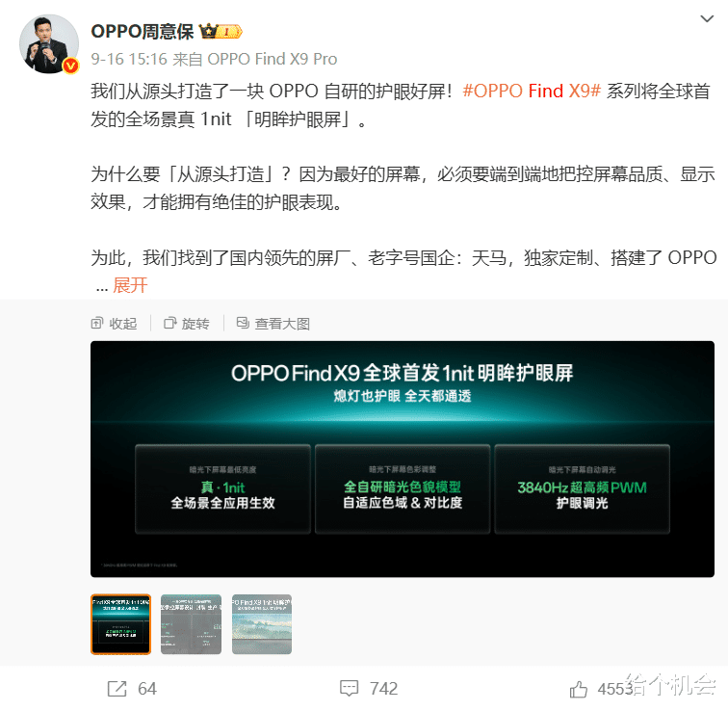The height and width of the screenshot is (711, 728).
Task: Click the main 1nit 明眸护眼屏 image
Action: pyautogui.click(x=403, y=460)
